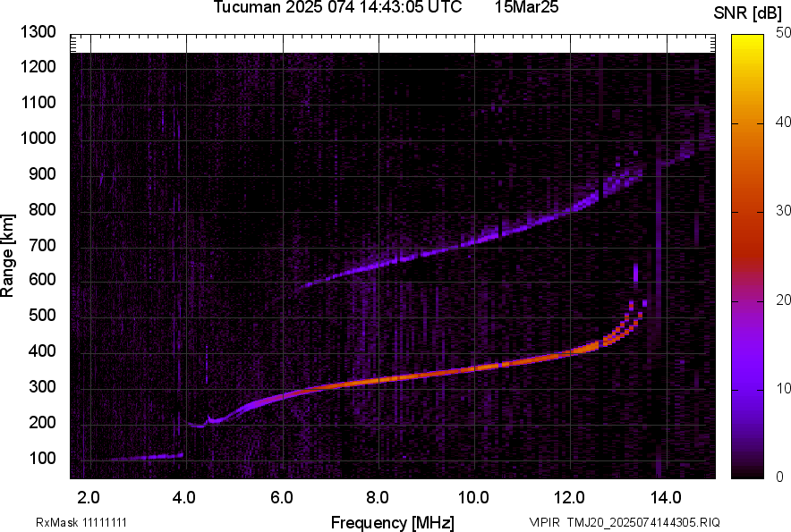Click the colorbar value '30'

coord(784,211)
